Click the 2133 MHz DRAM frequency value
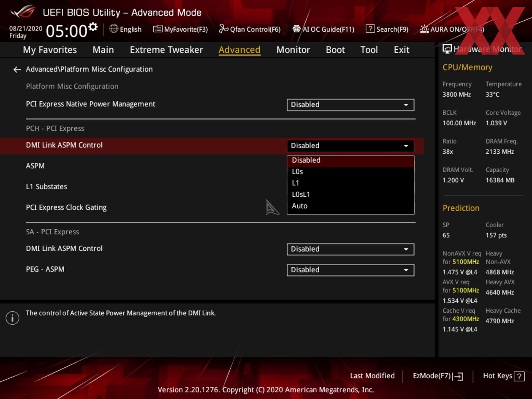Screen dimensions: 532x399 point(500,151)
